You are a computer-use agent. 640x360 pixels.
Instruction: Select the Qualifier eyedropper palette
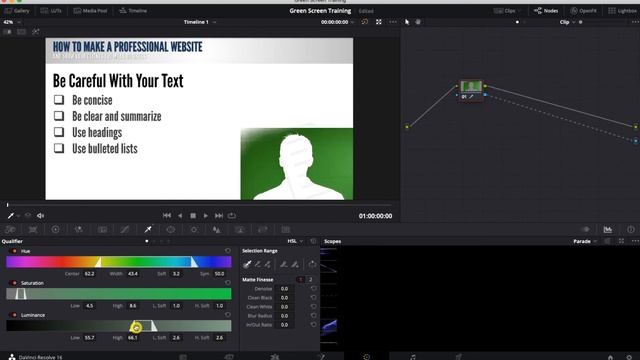click(x=148, y=230)
